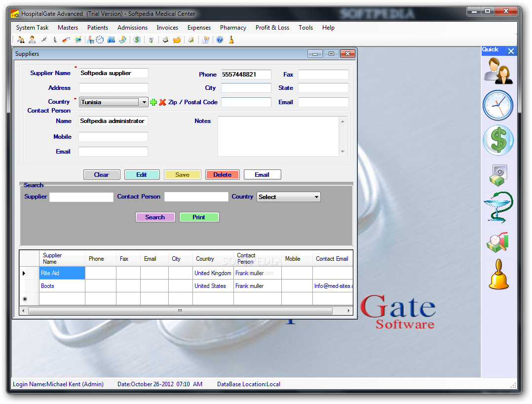This screenshot has width=532, height=404.
Task: Open the Masters menu
Action: click(68, 28)
